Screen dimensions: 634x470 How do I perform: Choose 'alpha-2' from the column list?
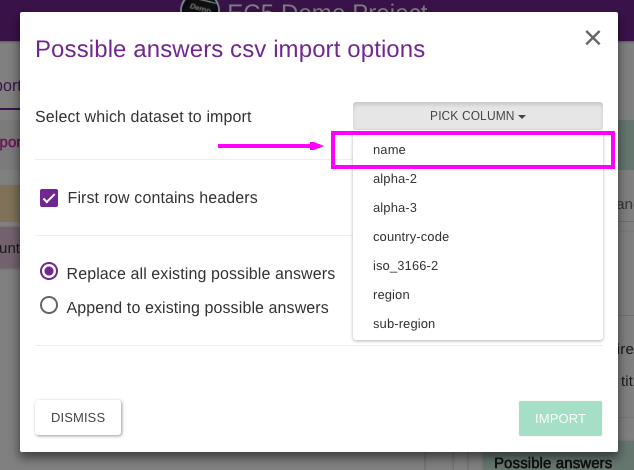(x=394, y=179)
